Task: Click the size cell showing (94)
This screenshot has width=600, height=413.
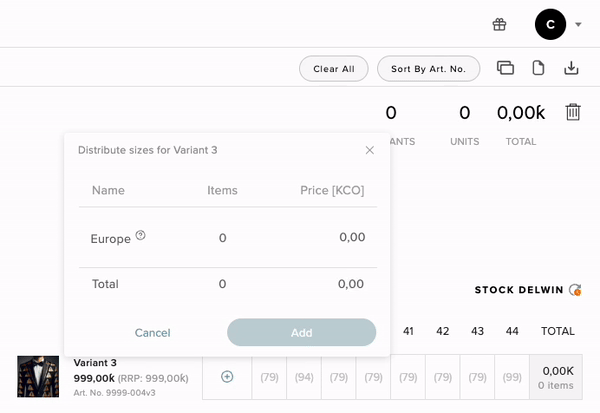Action: (304, 377)
